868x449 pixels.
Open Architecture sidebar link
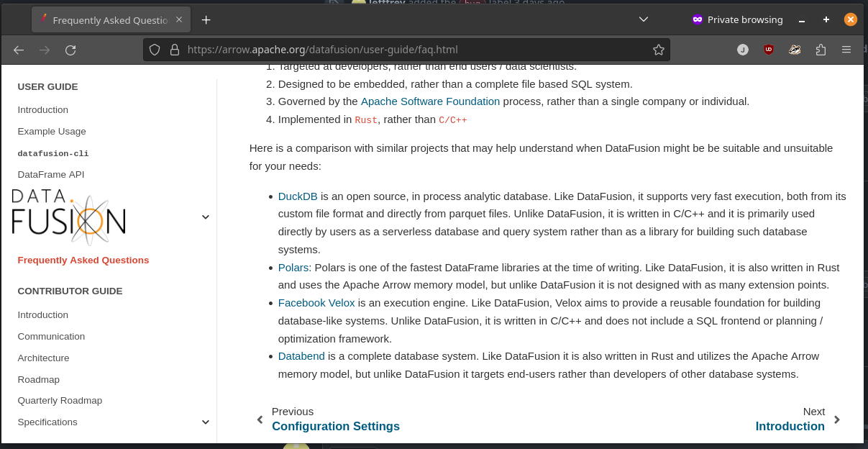point(44,358)
